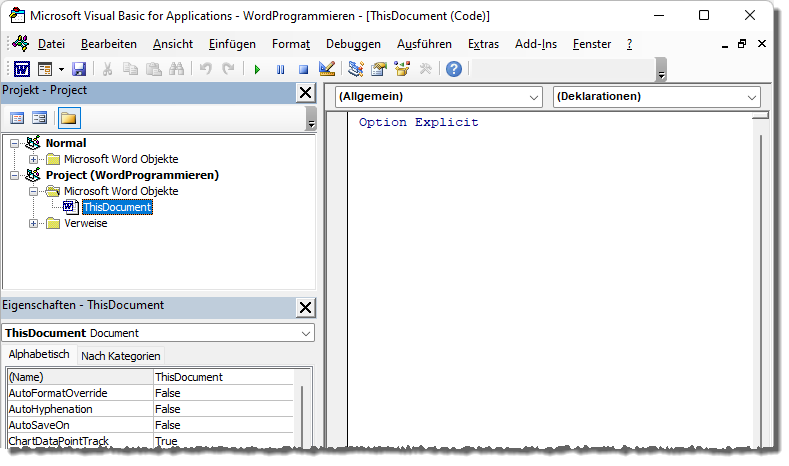Open Visual Basic Help question mark icon
Viewport: 789px width, 466px height.
454,69
